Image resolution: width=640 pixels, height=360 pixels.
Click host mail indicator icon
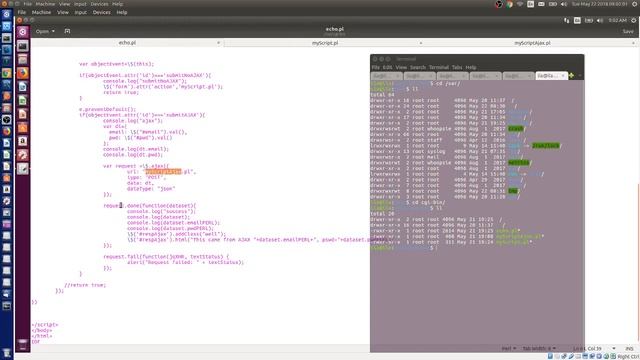click(541, 4)
